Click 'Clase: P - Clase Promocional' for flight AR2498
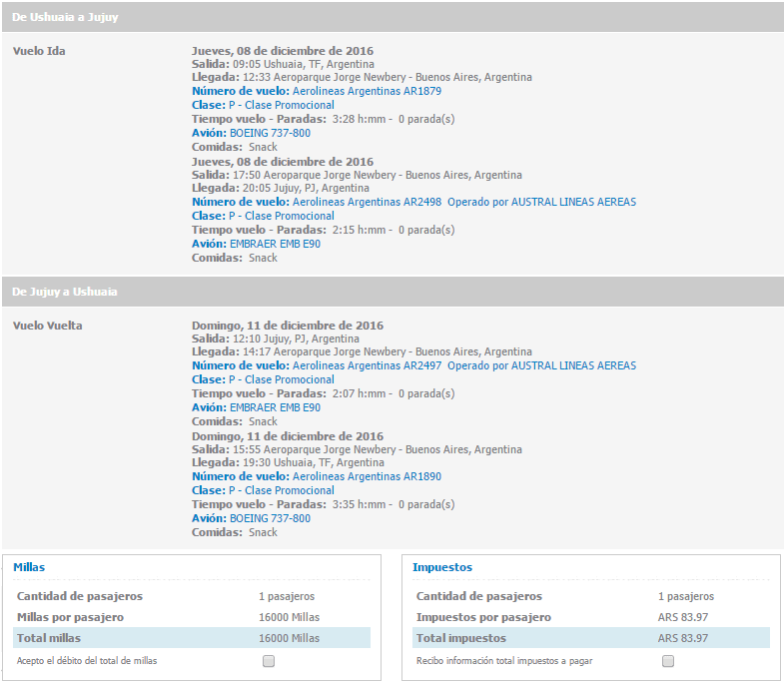The width and height of the screenshot is (784, 683). pyautogui.click(x=263, y=216)
